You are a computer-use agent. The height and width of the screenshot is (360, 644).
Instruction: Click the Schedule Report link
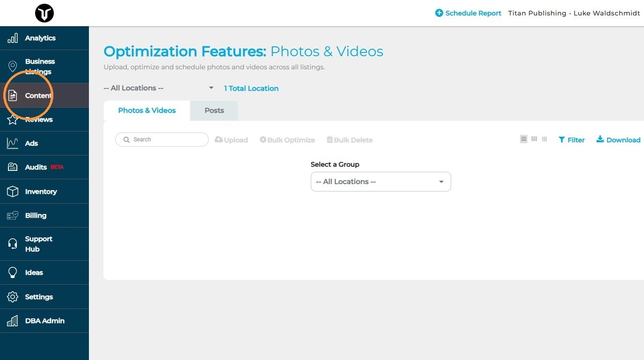pos(473,13)
